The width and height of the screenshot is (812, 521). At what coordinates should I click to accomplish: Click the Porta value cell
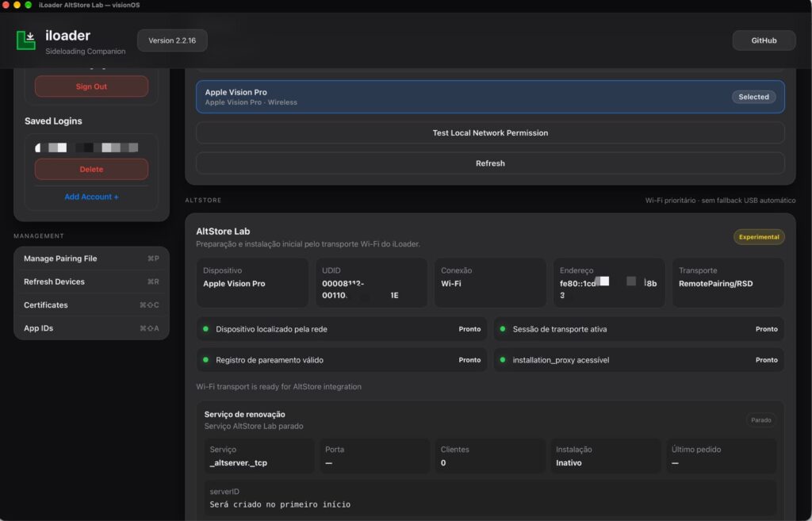[374, 456]
